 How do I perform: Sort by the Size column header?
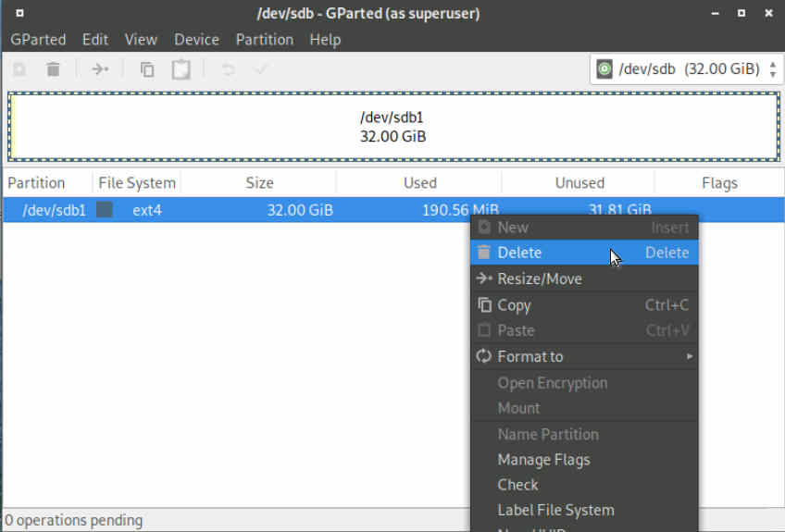(259, 182)
